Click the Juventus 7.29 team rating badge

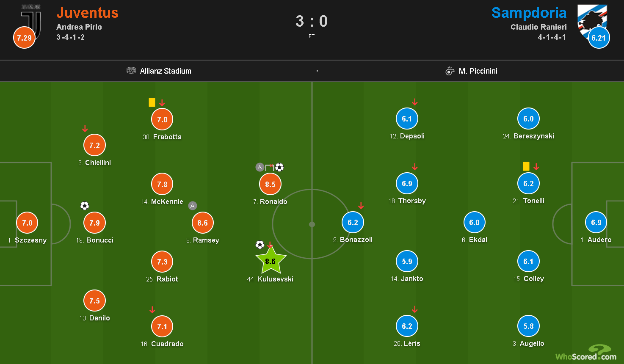click(x=24, y=38)
